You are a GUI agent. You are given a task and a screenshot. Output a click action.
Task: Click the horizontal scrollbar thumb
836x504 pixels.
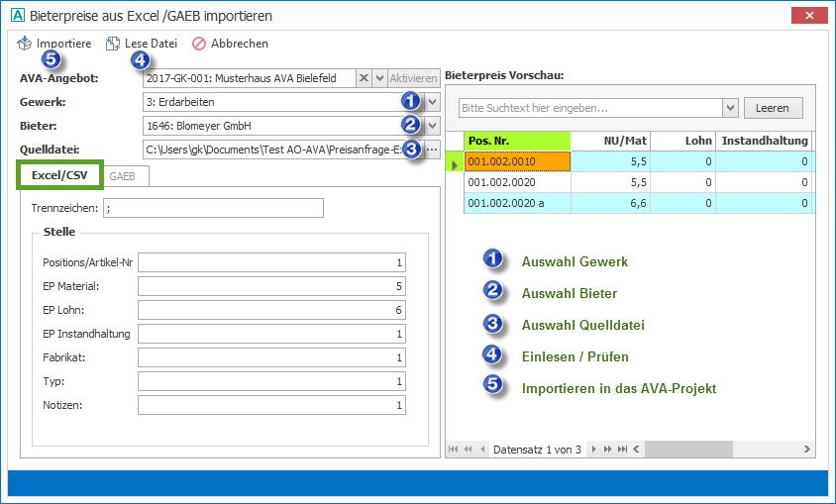[688, 450]
